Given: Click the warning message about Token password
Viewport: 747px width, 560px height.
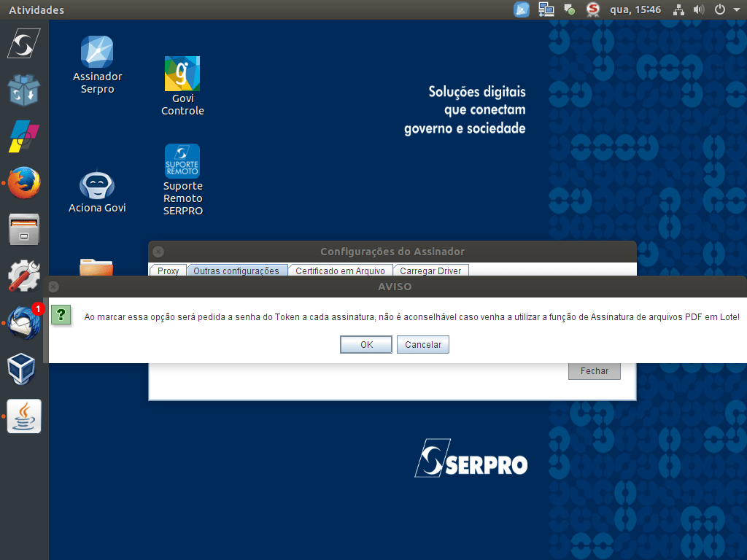Looking at the screenshot, I should click(411, 316).
